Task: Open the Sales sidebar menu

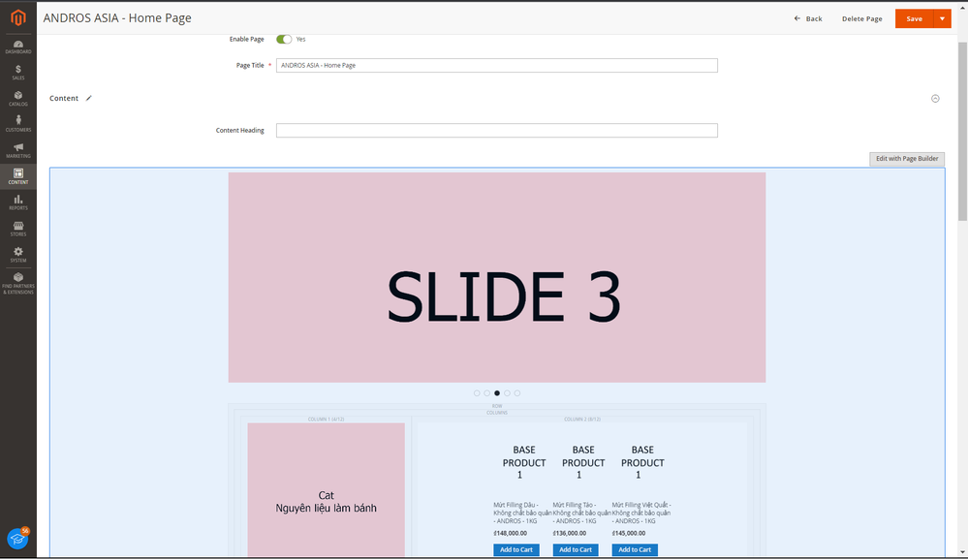Action: pos(18,72)
